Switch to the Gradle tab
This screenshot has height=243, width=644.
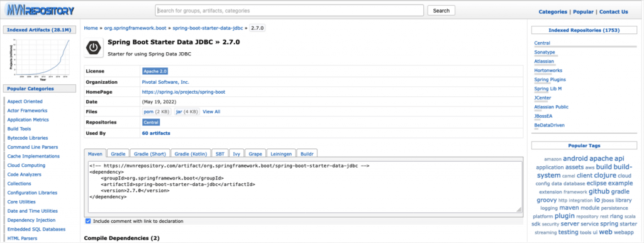(118, 154)
